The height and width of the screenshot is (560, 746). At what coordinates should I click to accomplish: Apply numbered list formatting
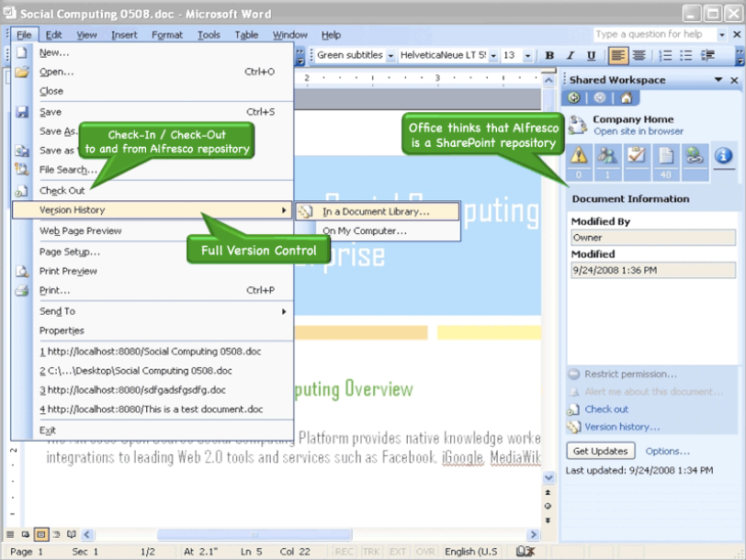tap(665, 56)
